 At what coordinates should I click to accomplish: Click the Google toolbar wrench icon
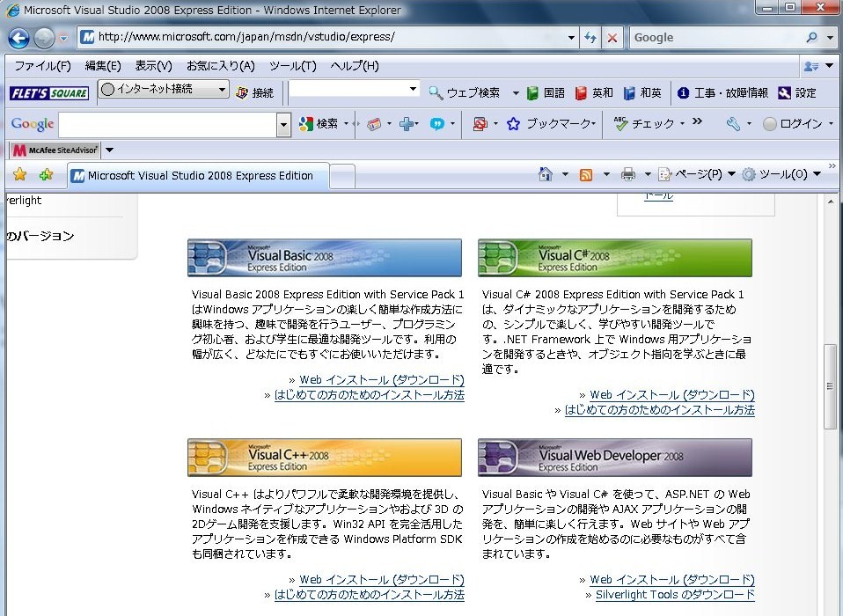[x=733, y=124]
